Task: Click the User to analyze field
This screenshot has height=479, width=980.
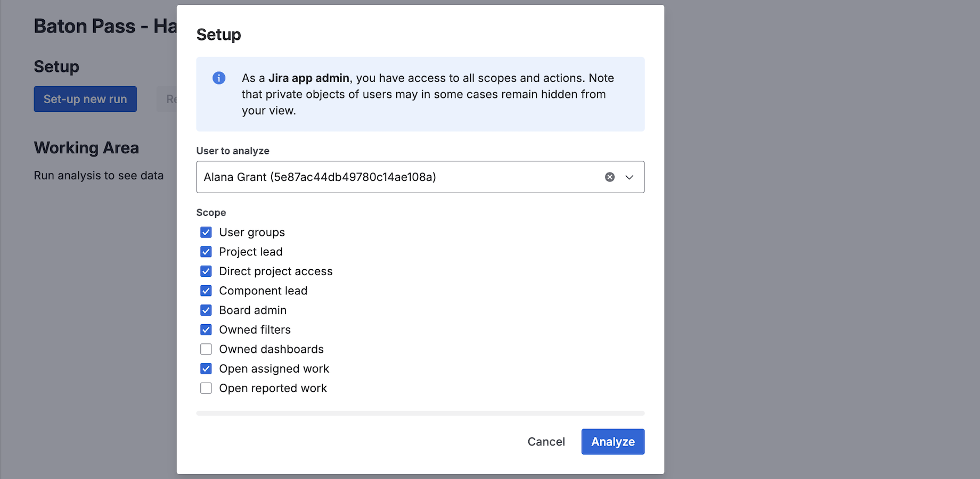Action: click(394, 177)
